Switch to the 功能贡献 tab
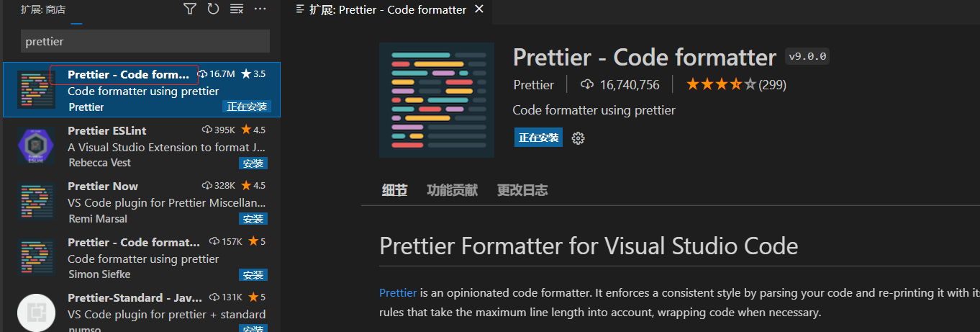Viewport: 980px width, 332px height. point(452,190)
